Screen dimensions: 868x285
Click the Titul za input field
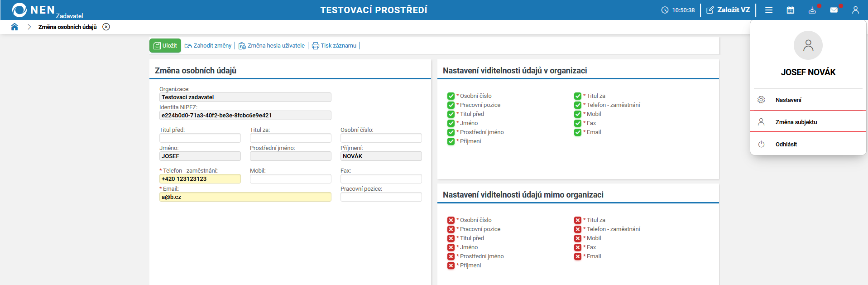tap(291, 138)
